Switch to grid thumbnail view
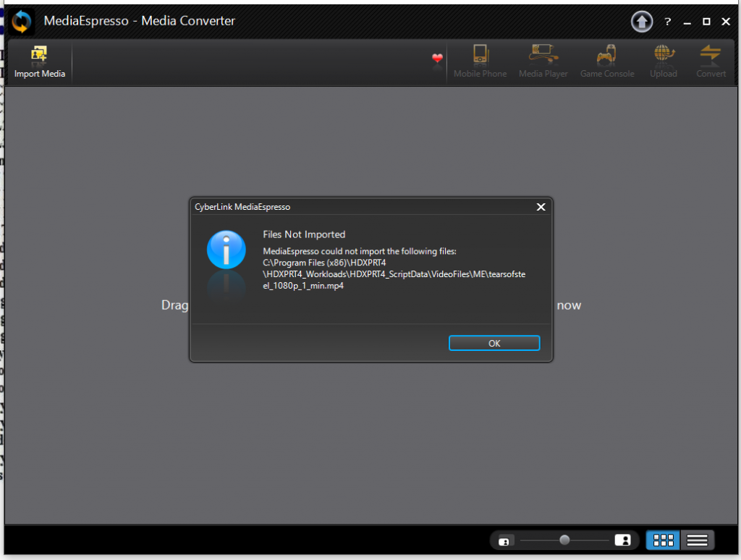The image size is (741, 560). pyautogui.click(x=663, y=540)
